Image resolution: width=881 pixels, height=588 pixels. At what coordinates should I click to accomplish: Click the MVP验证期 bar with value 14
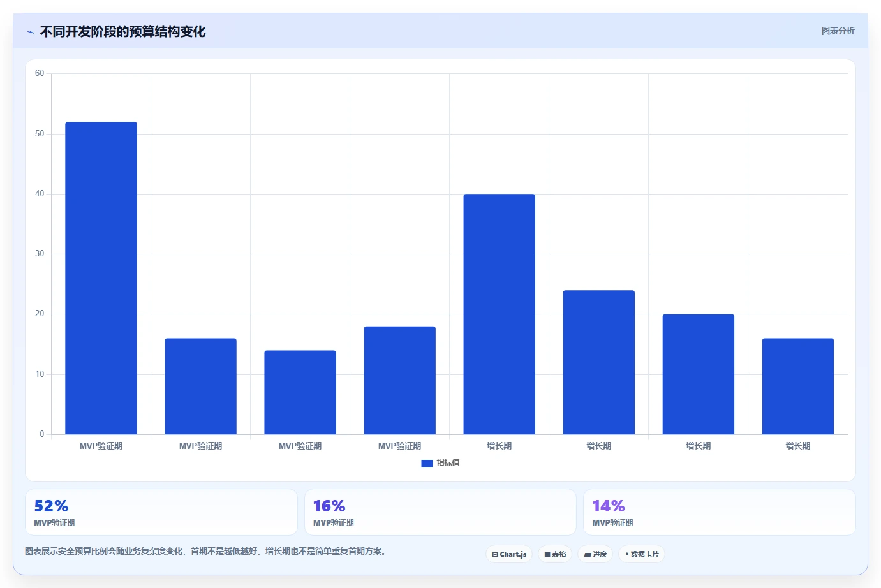[300, 392]
